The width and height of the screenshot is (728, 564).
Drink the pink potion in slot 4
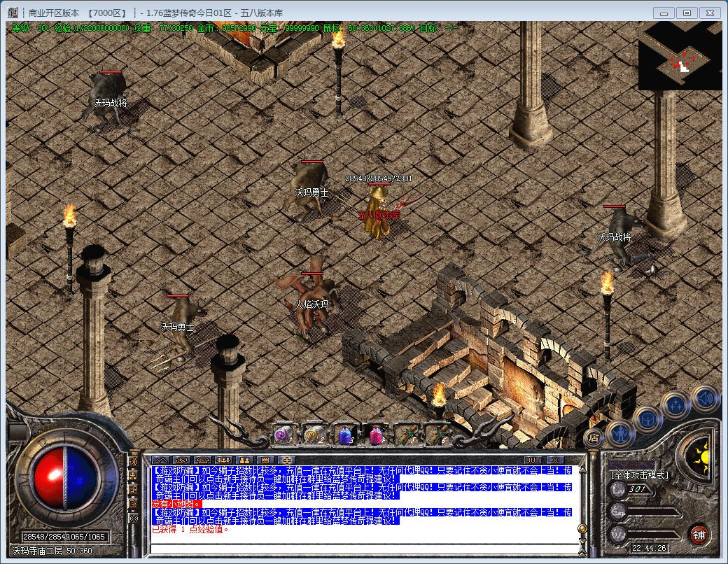(x=375, y=435)
